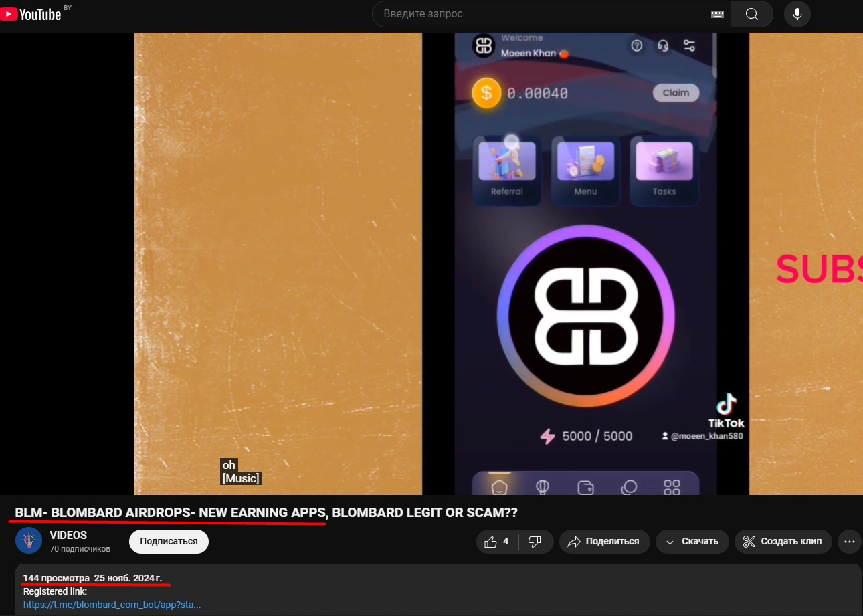Share the video via 'Поделиться'
Image resolution: width=863 pixels, height=616 pixels.
pos(604,542)
